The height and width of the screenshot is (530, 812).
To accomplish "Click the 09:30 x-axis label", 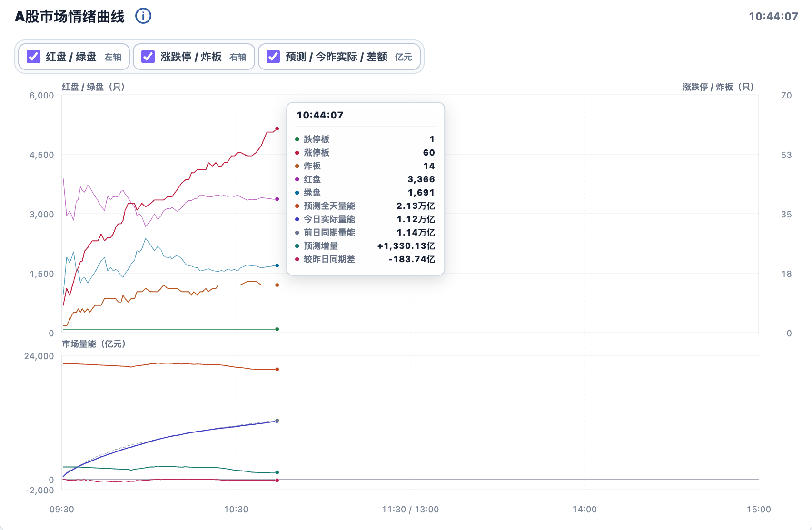I will click(62, 510).
